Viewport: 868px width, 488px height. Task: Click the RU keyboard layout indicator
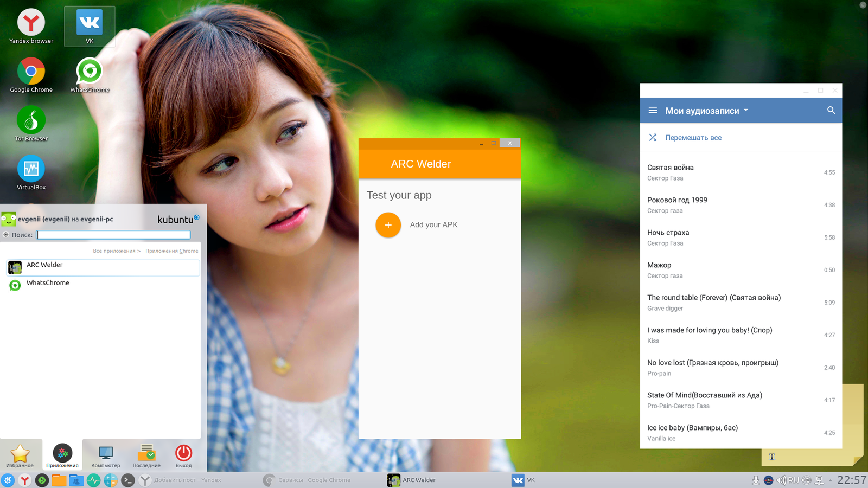click(x=794, y=480)
